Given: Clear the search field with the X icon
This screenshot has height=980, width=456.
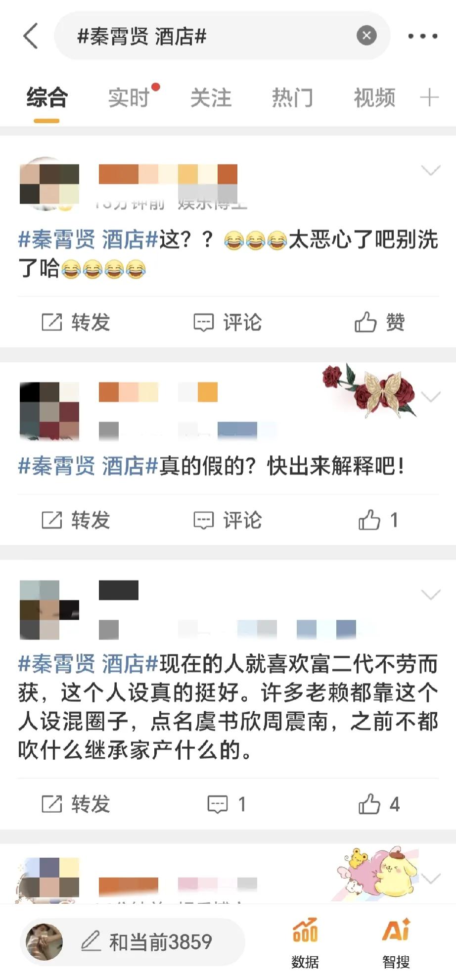Looking at the screenshot, I should [x=366, y=36].
